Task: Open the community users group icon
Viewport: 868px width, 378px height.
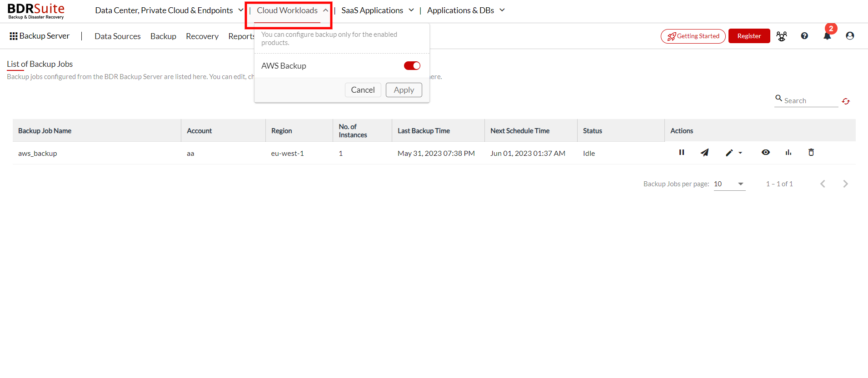Action: point(782,36)
